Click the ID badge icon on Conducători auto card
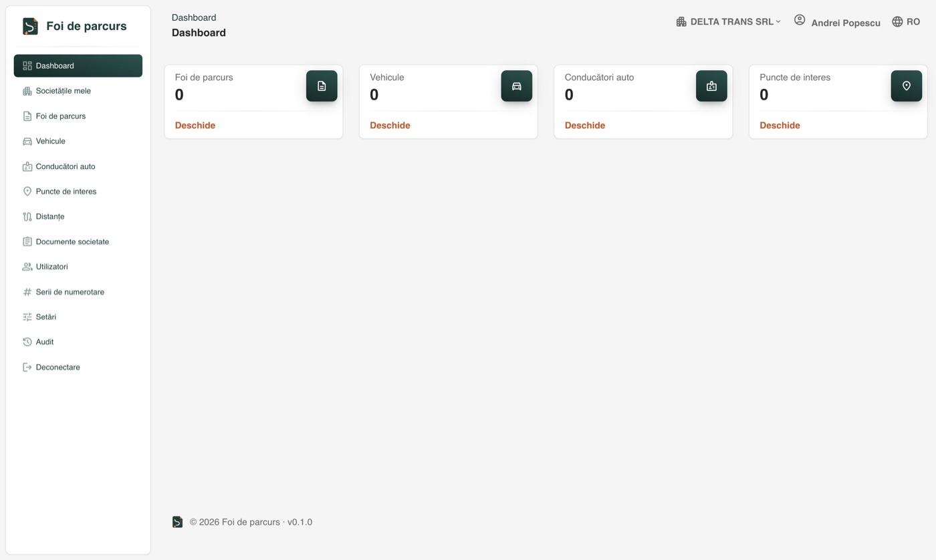Screen dimensions: 936x560 pos(711,86)
